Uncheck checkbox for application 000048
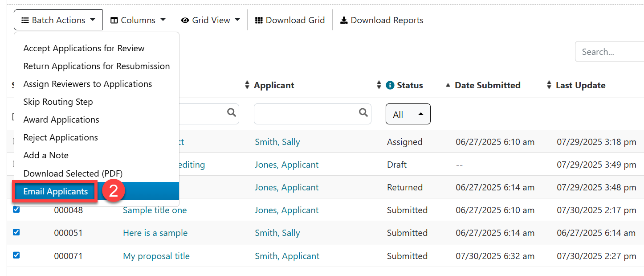The height and width of the screenshot is (276, 644). click(16, 209)
